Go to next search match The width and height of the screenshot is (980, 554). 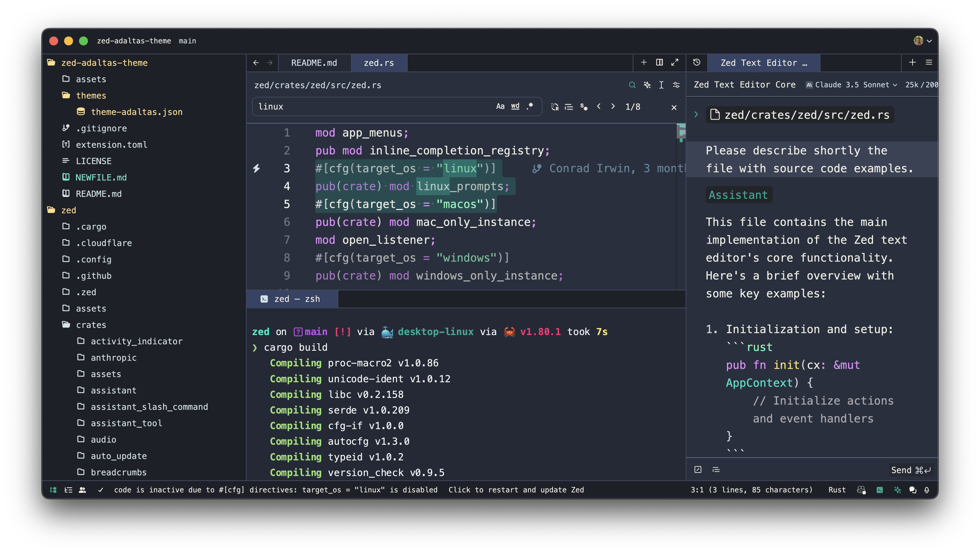613,106
